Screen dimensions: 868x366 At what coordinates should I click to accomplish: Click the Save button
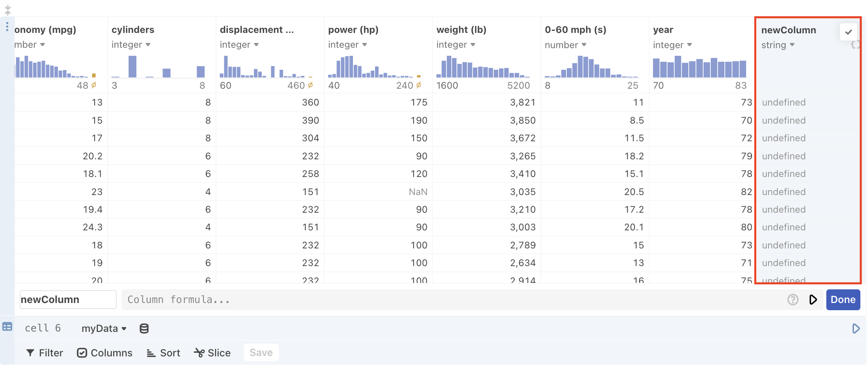pyautogui.click(x=261, y=353)
